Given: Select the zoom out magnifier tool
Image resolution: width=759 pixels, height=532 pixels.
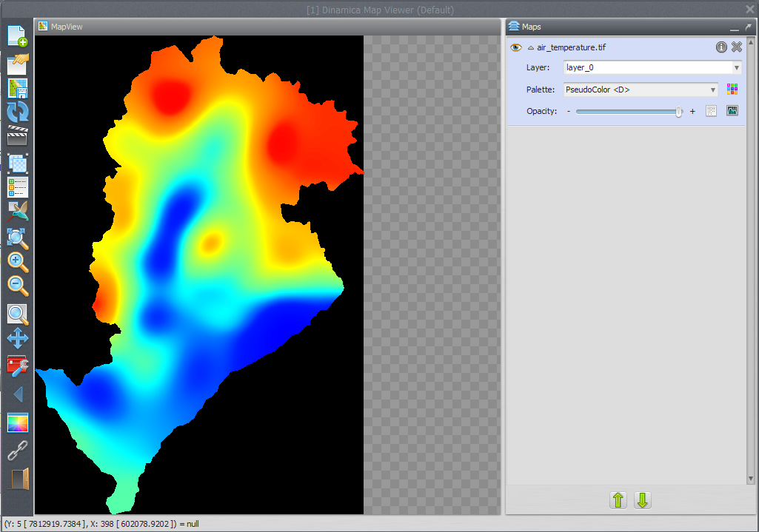Looking at the screenshot, I should tap(17, 286).
